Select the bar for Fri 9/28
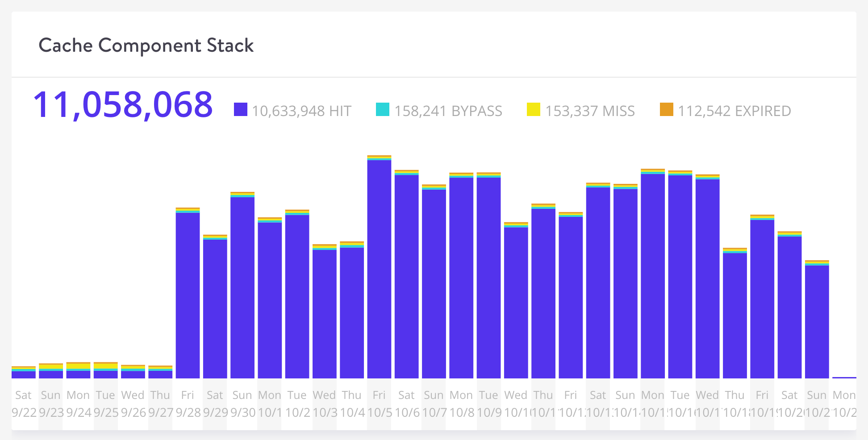 pos(188,295)
